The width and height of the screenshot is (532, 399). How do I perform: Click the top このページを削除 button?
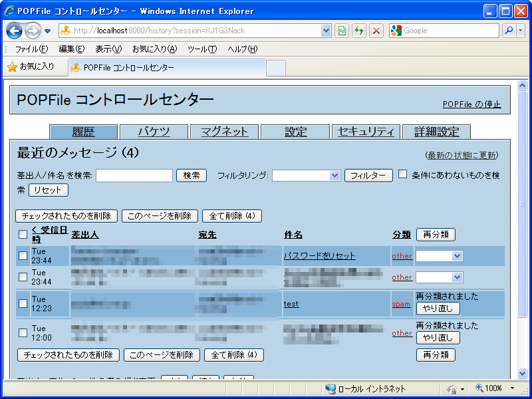pyautogui.click(x=160, y=216)
